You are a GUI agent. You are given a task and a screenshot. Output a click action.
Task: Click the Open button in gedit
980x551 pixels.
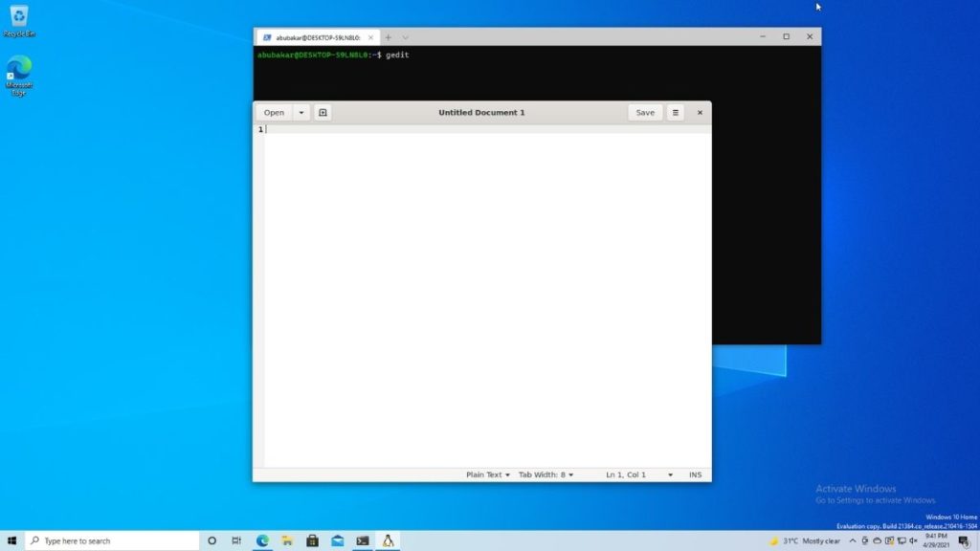pyautogui.click(x=275, y=112)
